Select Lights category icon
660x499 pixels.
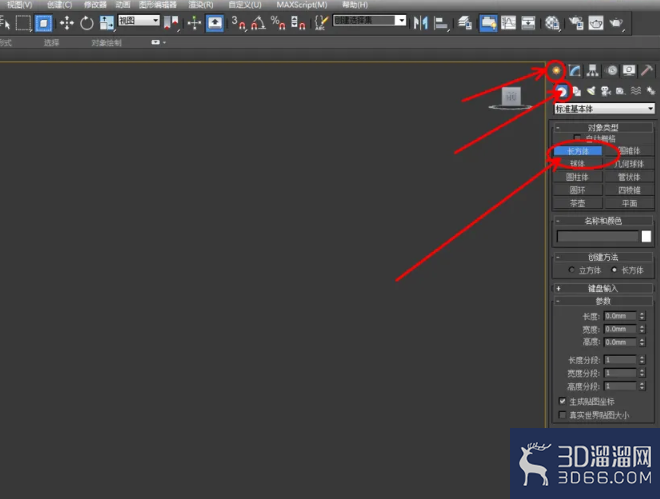[591, 91]
